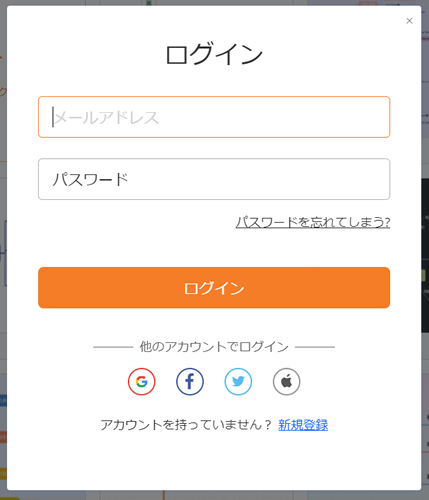Click the パスワード placeholder label
Screen dimensions: 429x500
pyautogui.click(x=90, y=179)
